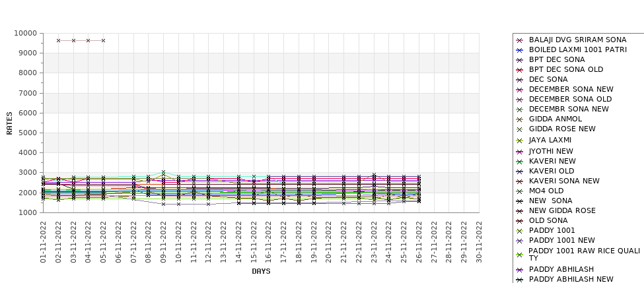Click the DAYS x-axis title
Image resolution: width=644 pixels, height=283 pixels.
(261, 271)
